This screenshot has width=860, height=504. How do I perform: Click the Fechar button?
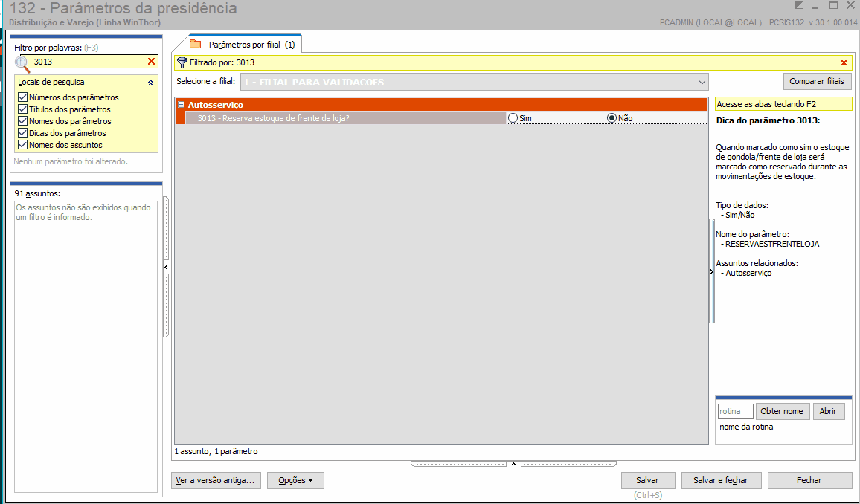(x=809, y=480)
